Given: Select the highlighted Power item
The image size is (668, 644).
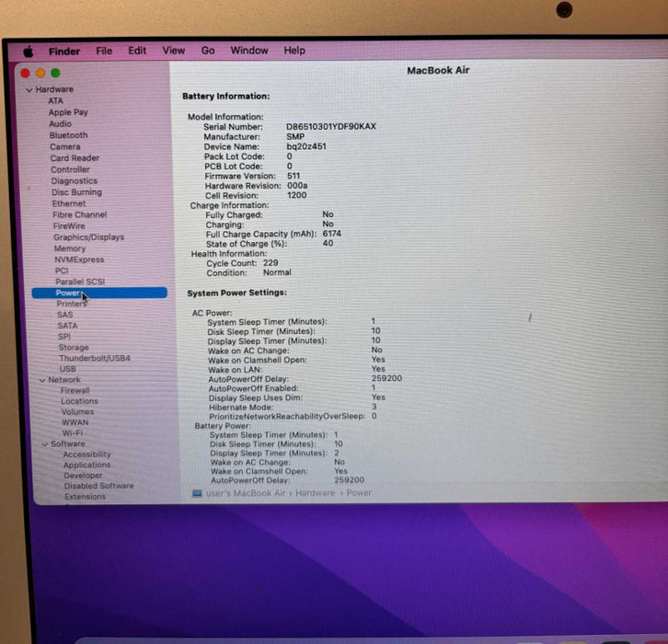Looking at the screenshot, I should [x=99, y=293].
